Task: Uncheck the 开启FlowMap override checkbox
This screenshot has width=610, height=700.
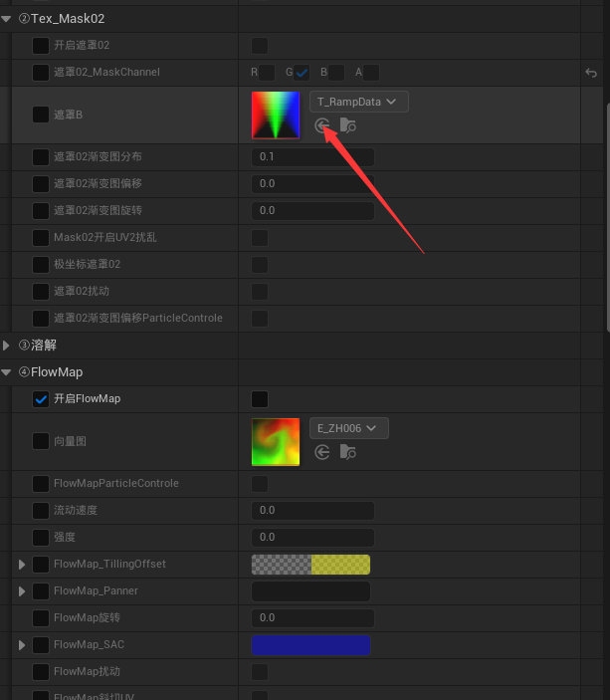Action: point(41,399)
